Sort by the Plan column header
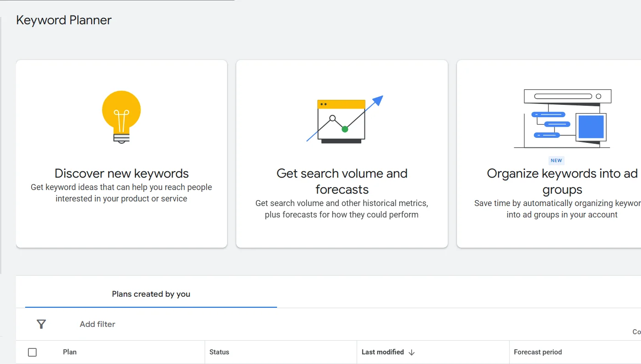Screen dimensions: 641x364 point(70,352)
